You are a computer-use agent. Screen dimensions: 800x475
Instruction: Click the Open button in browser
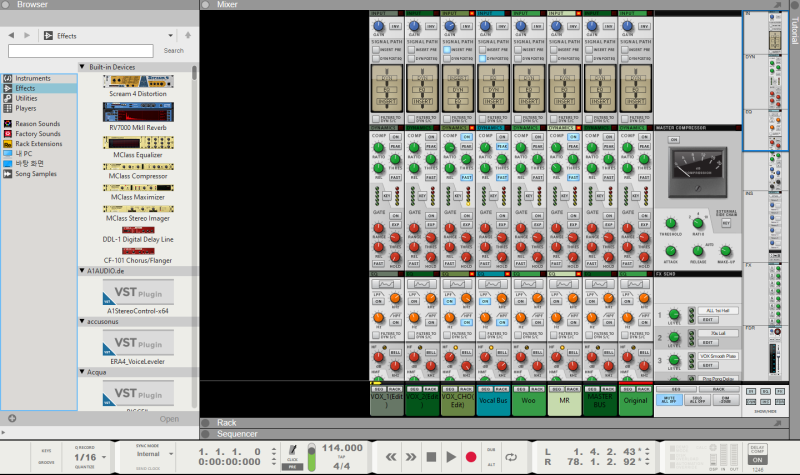[x=169, y=419]
